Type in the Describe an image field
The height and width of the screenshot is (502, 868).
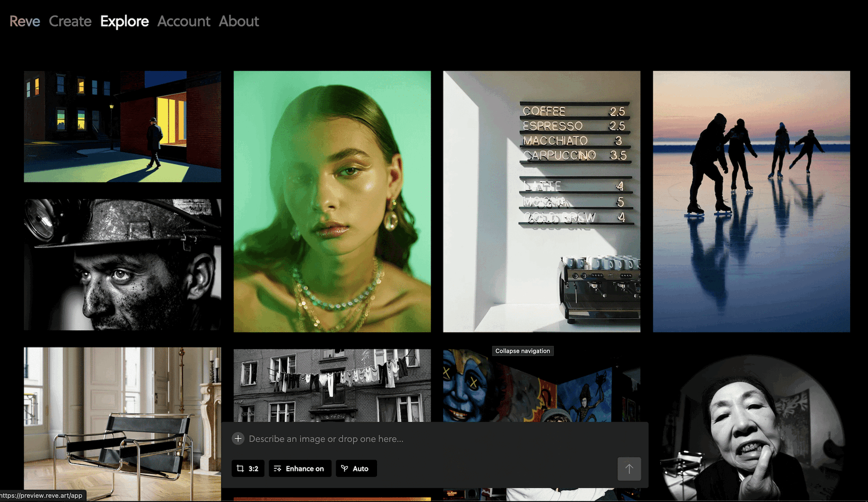423,439
